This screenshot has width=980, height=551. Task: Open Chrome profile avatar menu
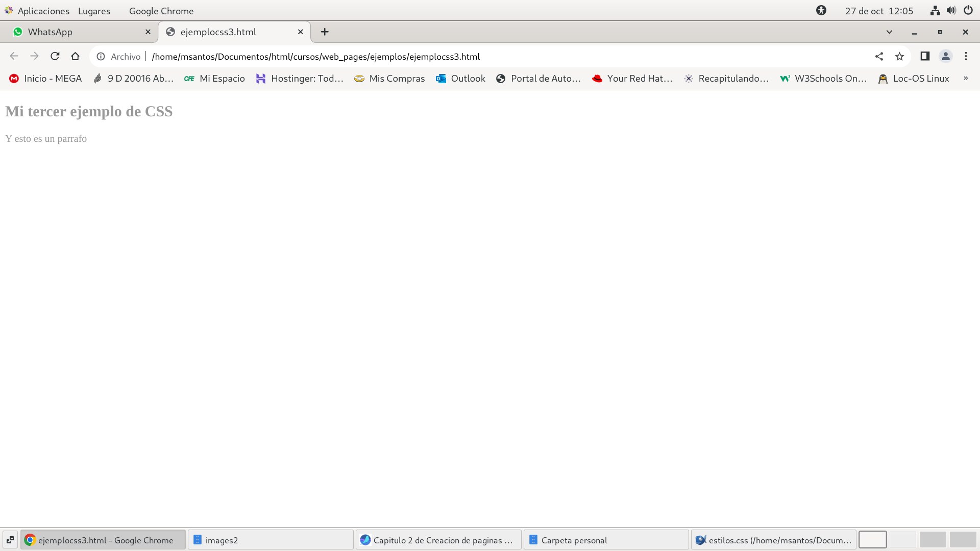pyautogui.click(x=945, y=56)
